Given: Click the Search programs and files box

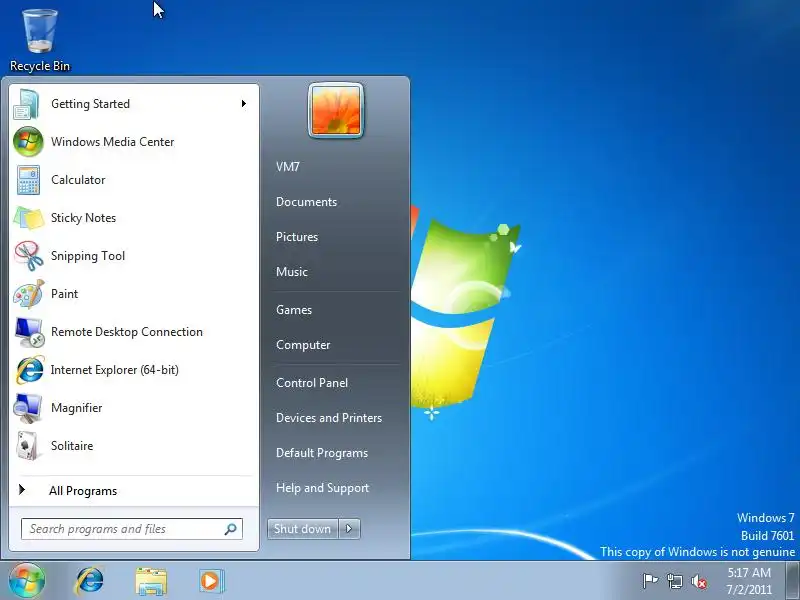Looking at the screenshot, I should click(132, 529).
